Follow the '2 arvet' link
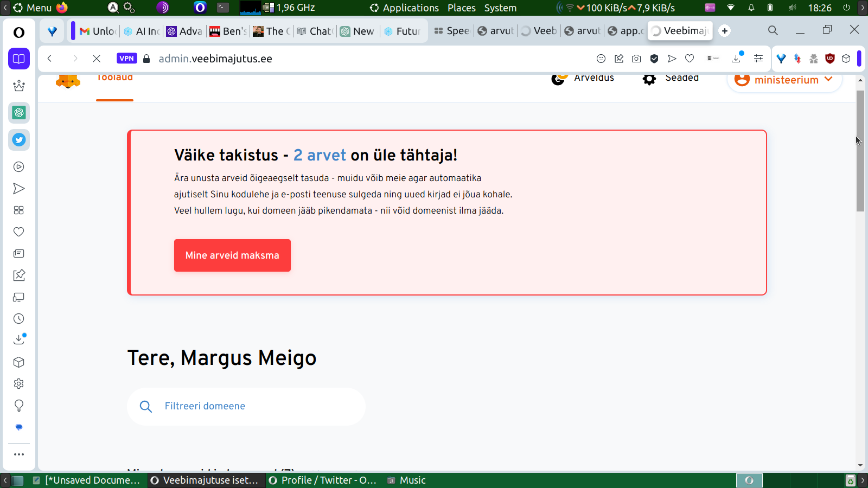Viewport: 868px width, 488px height. 320,155
